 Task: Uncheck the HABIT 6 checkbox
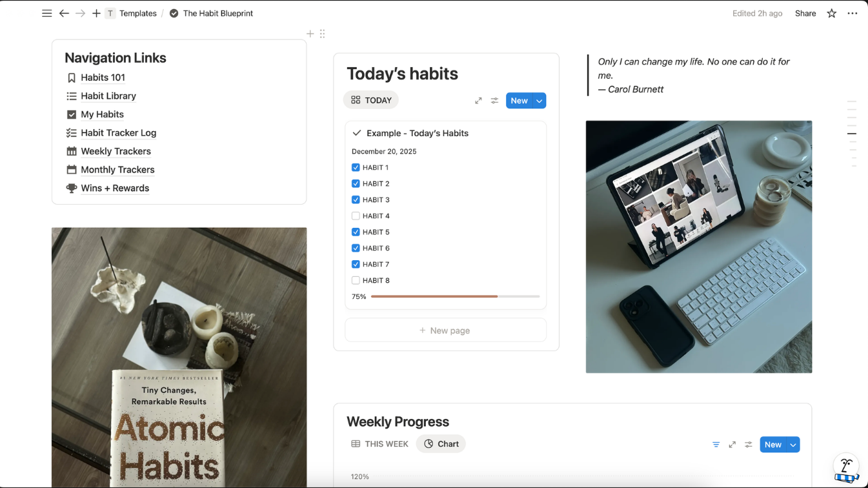(356, 248)
